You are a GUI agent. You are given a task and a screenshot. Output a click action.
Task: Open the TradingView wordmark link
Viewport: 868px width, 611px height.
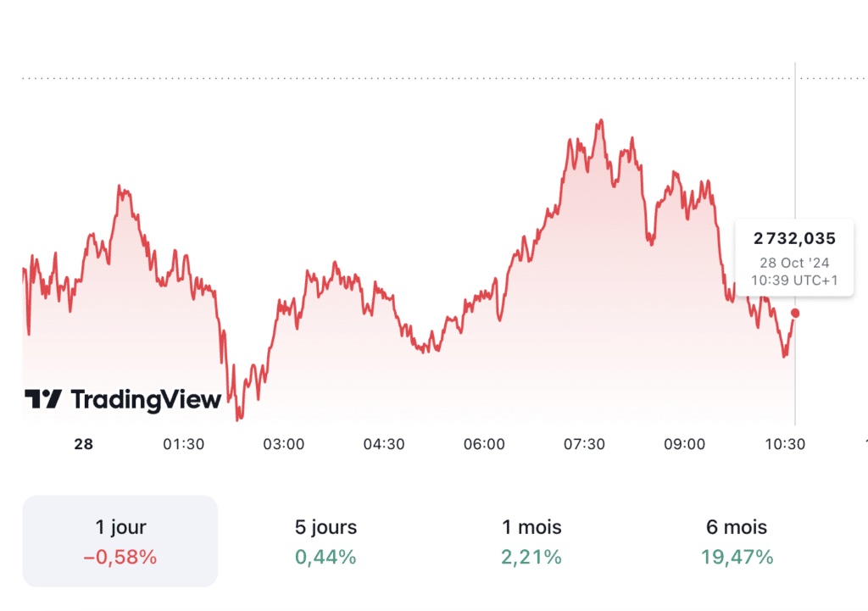tap(146, 399)
